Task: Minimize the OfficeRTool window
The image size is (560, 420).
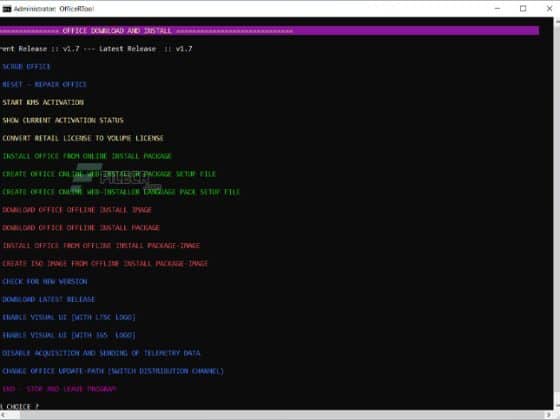Action: tap(497, 9)
